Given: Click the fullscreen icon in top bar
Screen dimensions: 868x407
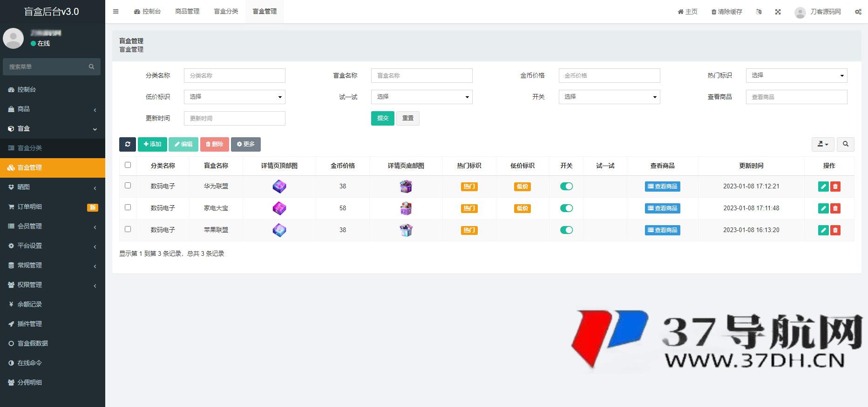Looking at the screenshot, I should point(778,12).
